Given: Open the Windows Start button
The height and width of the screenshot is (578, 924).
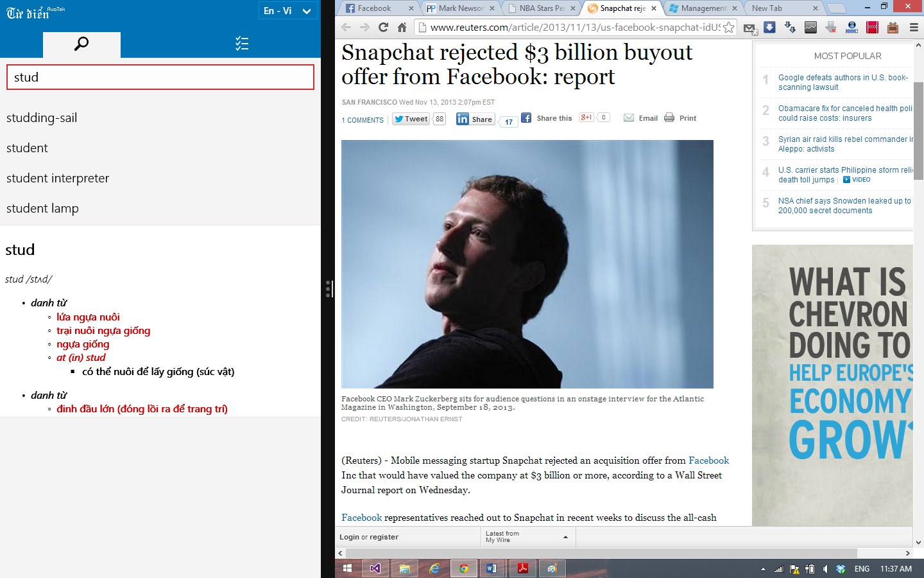Looking at the screenshot, I should click(x=347, y=568).
